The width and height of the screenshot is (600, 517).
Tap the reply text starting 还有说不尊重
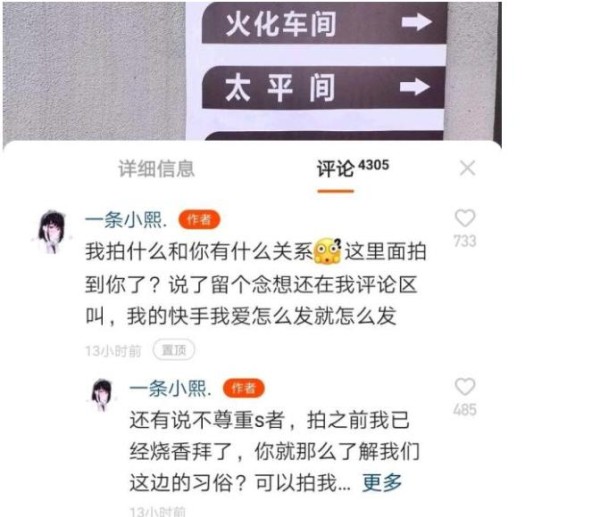(275, 451)
